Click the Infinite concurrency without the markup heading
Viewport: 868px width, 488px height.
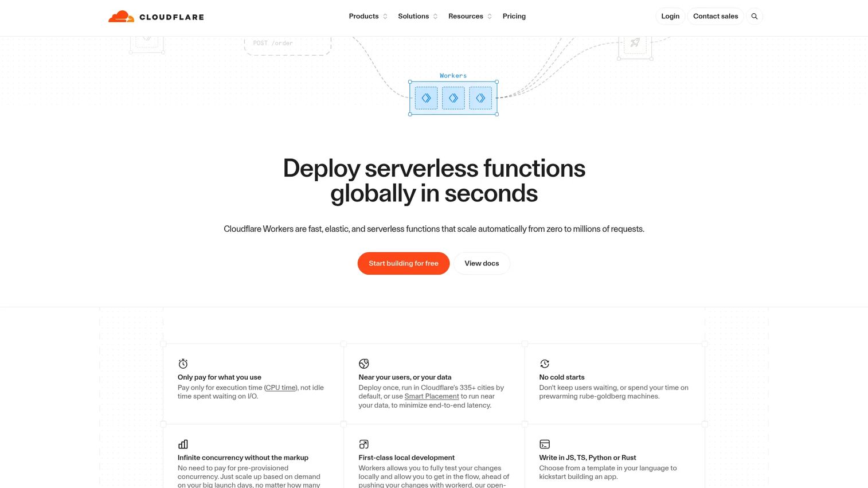click(x=243, y=458)
